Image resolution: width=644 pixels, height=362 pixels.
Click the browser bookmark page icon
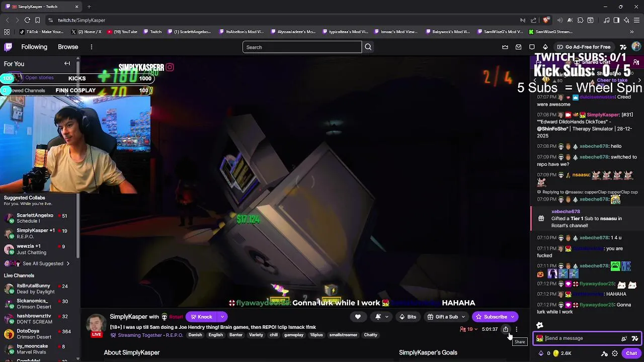(x=38, y=20)
